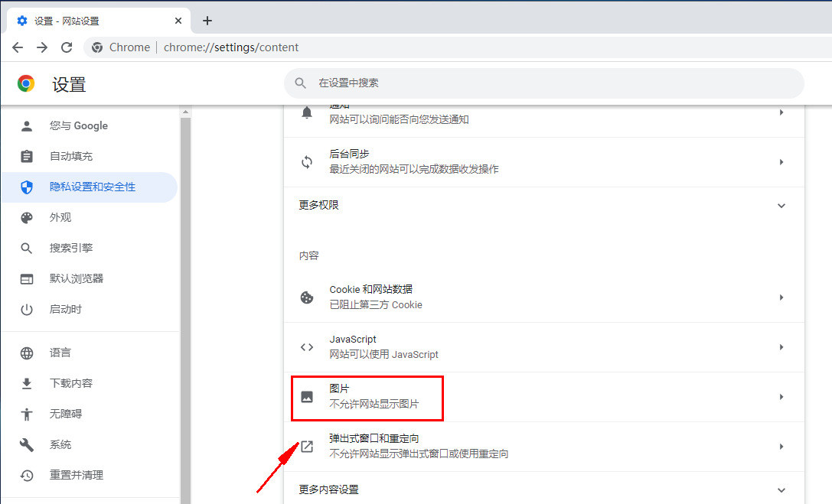The height and width of the screenshot is (504, 832).
Task: Click the image icon in the highlighted 图片 row
Action: [x=307, y=395]
